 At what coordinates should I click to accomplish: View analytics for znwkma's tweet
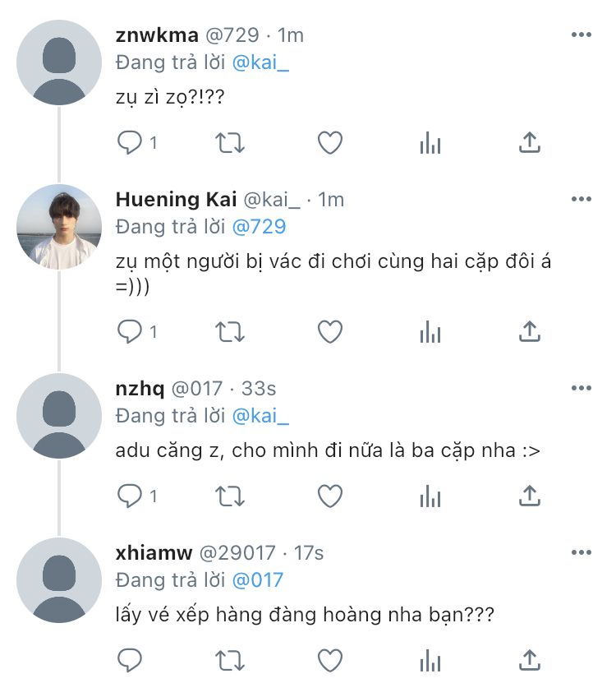pos(430,144)
